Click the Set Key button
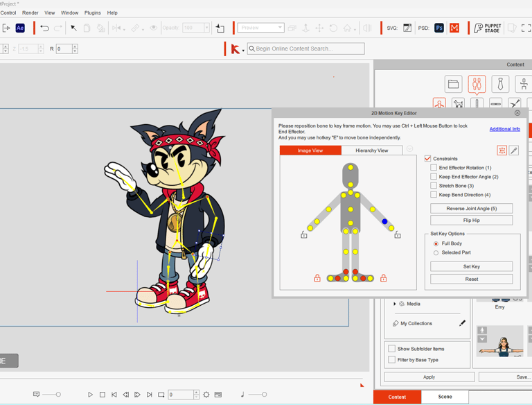532x405 pixels. point(471,266)
